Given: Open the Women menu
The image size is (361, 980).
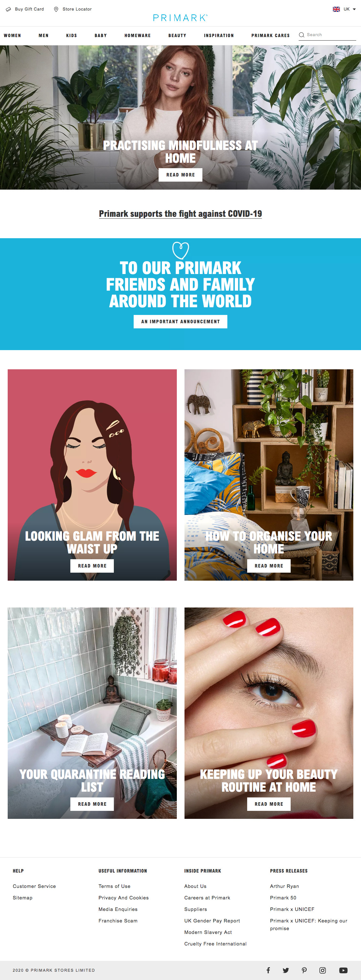Looking at the screenshot, I should click(12, 35).
